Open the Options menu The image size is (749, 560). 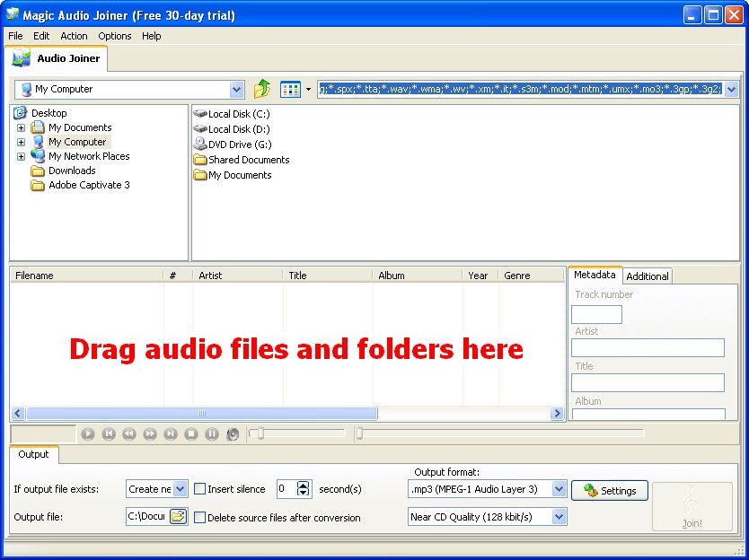115,36
